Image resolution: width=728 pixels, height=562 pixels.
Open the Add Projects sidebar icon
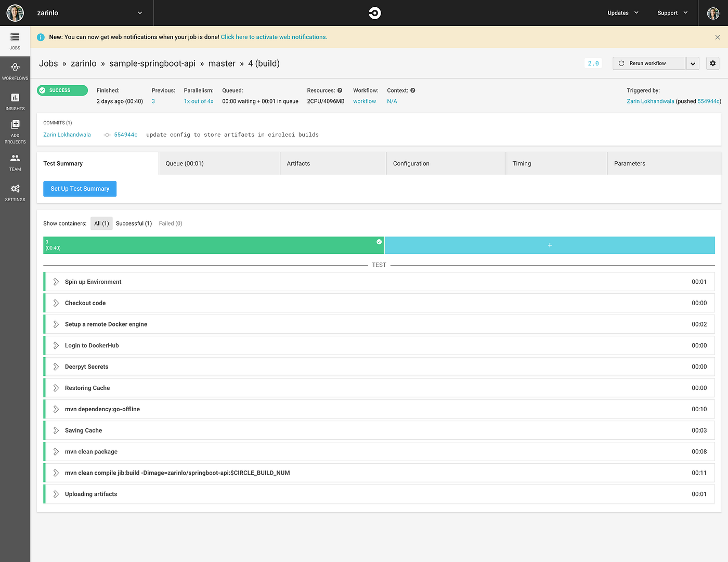pos(15,131)
